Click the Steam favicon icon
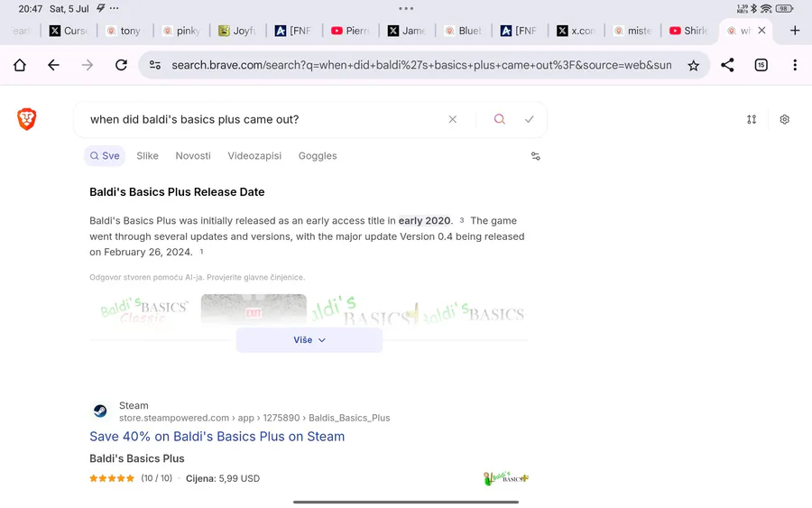This screenshot has height=508, width=812. tap(100, 411)
